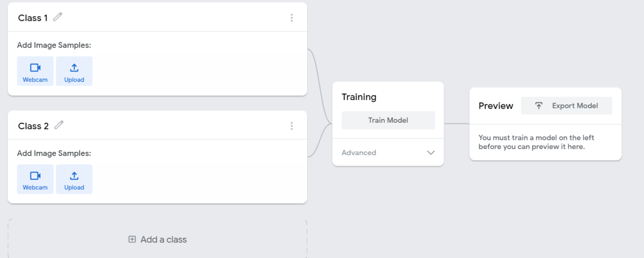Click the Export Model button text
This screenshot has height=258, width=644.
coord(575,105)
